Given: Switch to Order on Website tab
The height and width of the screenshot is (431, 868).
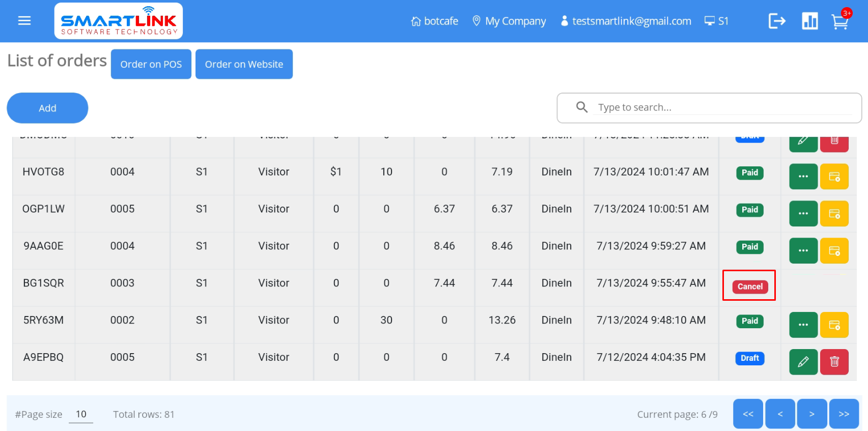Looking at the screenshot, I should 244,64.
